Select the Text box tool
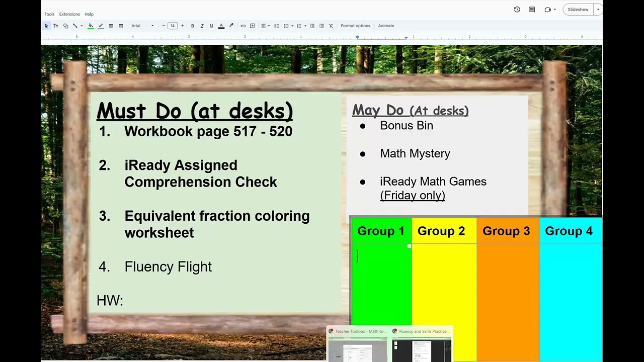 [56, 26]
